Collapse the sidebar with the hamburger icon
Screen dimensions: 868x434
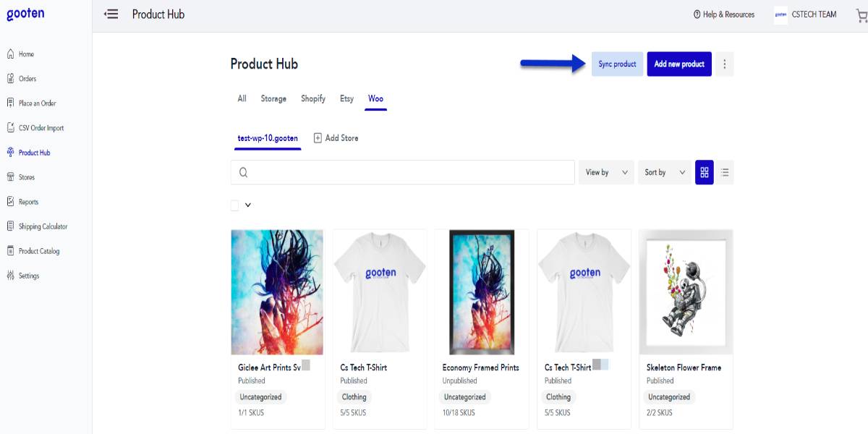pos(111,14)
